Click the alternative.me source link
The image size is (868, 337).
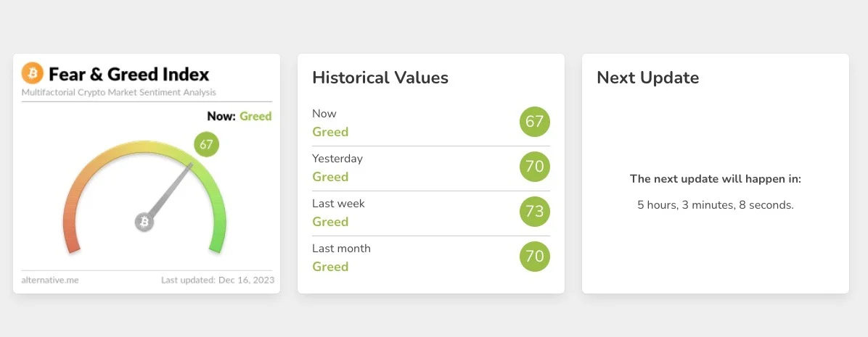click(x=50, y=280)
